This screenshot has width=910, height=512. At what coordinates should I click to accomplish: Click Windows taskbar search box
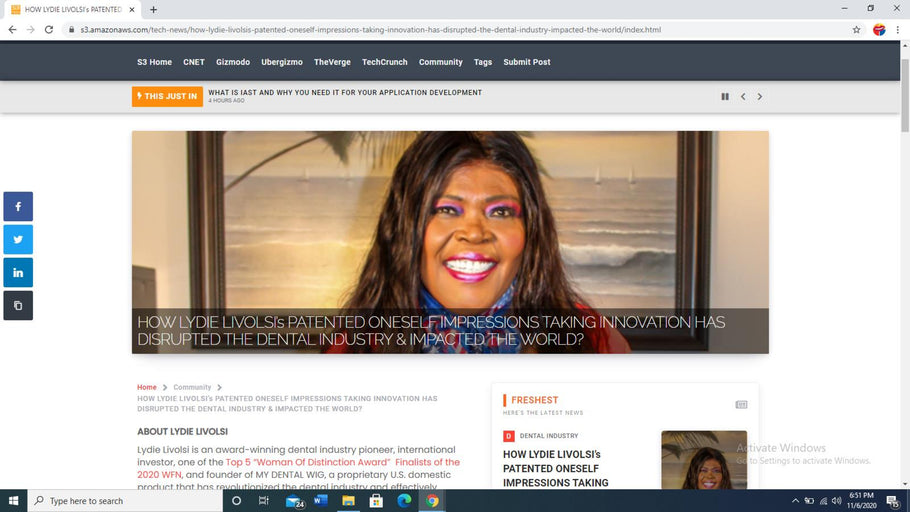pos(125,500)
